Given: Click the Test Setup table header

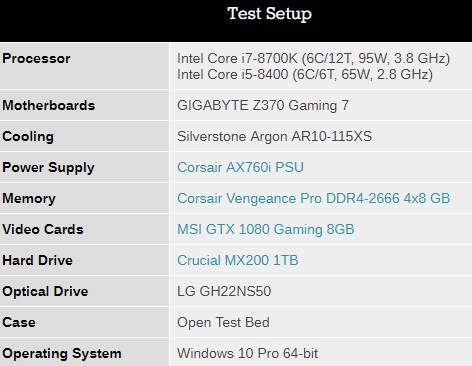Looking at the screenshot, I should tap(269, 14).
